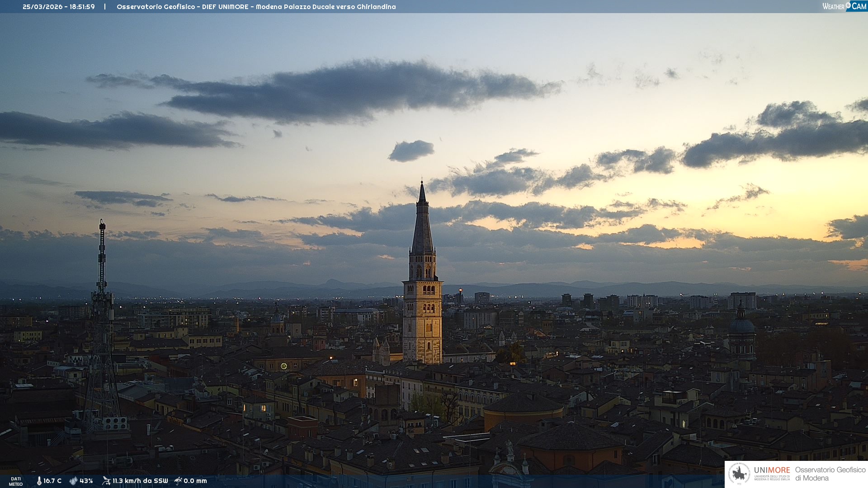Click the 16.7 C temperature reading
The width and height of the screenshot is (868, 488).
pos(52,481)
